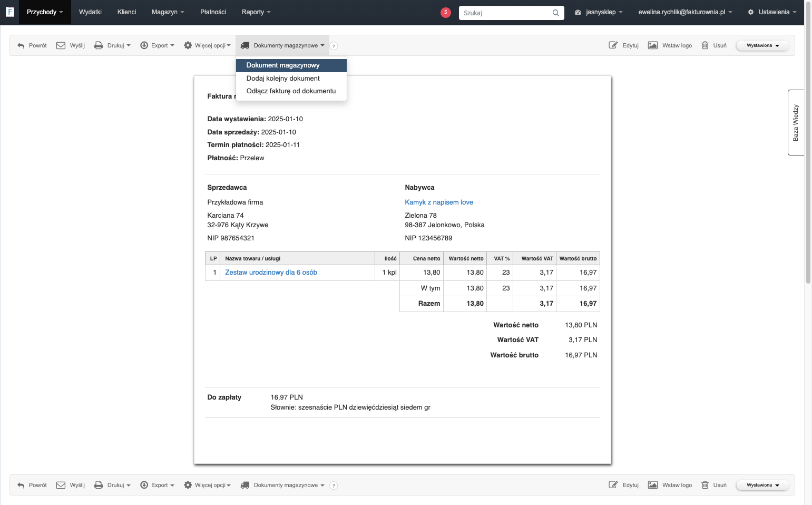Go to Płatności in navigation bar
The image size is (812, 505).
point(213,12)
